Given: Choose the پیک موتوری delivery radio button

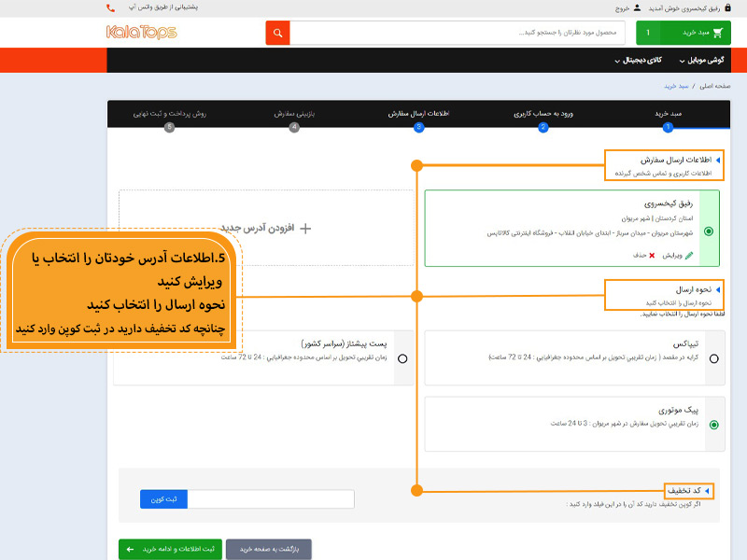Looking at the screenshot, I should [x=713, y=424].
